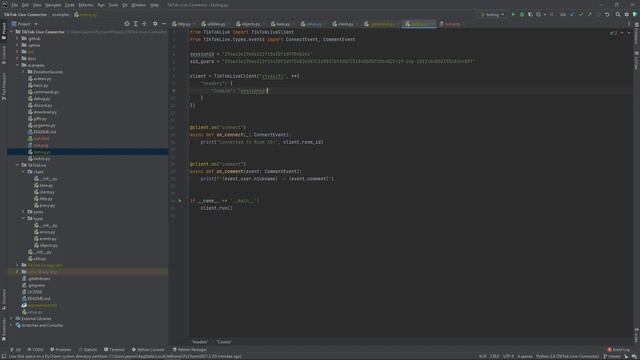Open the Event Log in the status bar
The height and width of the screenshot is (360, 640).
[619, 349]
